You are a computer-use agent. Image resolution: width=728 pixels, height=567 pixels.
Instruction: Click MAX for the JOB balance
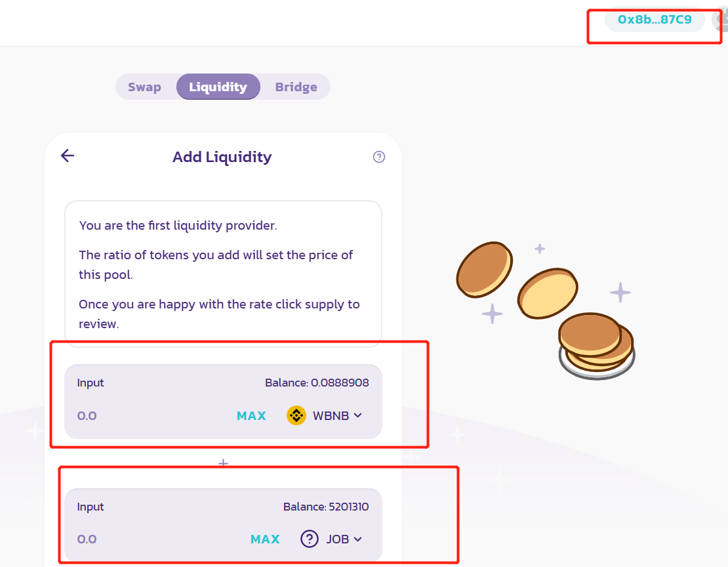[265, 539]
